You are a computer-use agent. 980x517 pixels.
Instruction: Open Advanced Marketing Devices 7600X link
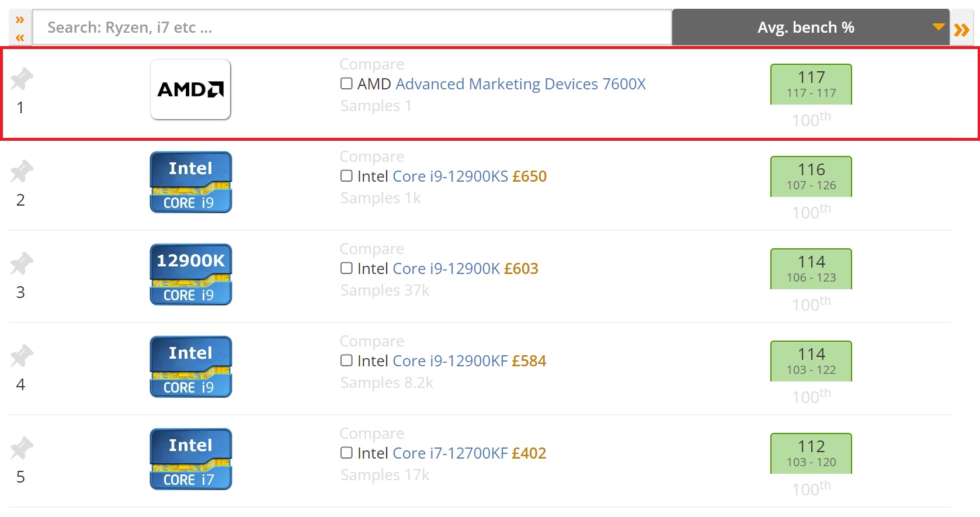520,84
